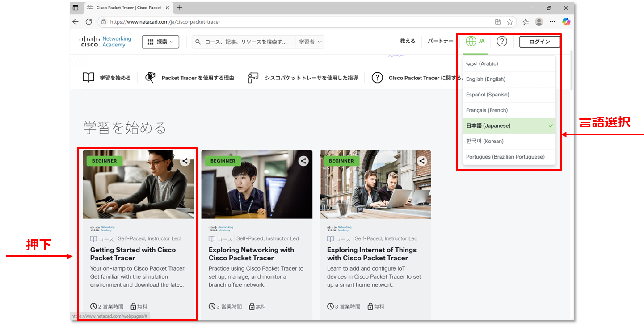Image resolution: width=644 pixels, height=326 pixels.
Task: Jump to 学習を始める section tab
Action: (107, 78)
